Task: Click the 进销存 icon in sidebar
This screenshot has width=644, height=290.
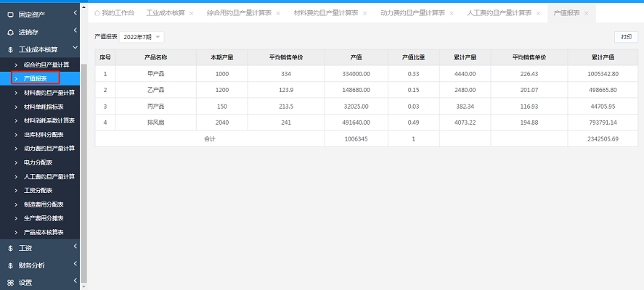Action: click(10, 32)
